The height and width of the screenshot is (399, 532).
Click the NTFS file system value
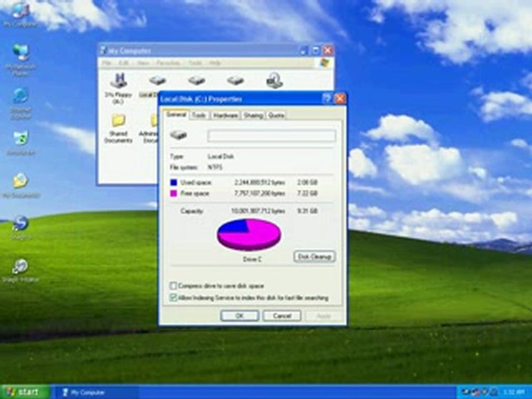pyautogui.click(x=215, y=167)
